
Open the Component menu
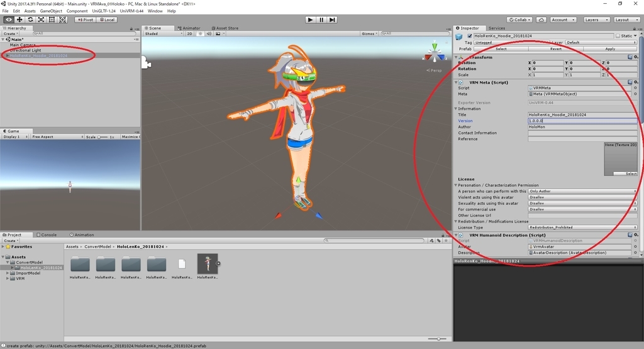tap(77, 11)
